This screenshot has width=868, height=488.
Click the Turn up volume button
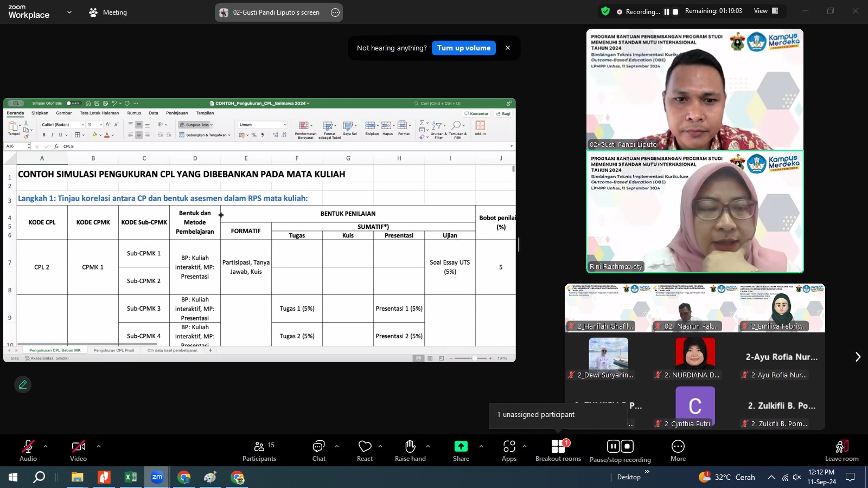(463, 48)
